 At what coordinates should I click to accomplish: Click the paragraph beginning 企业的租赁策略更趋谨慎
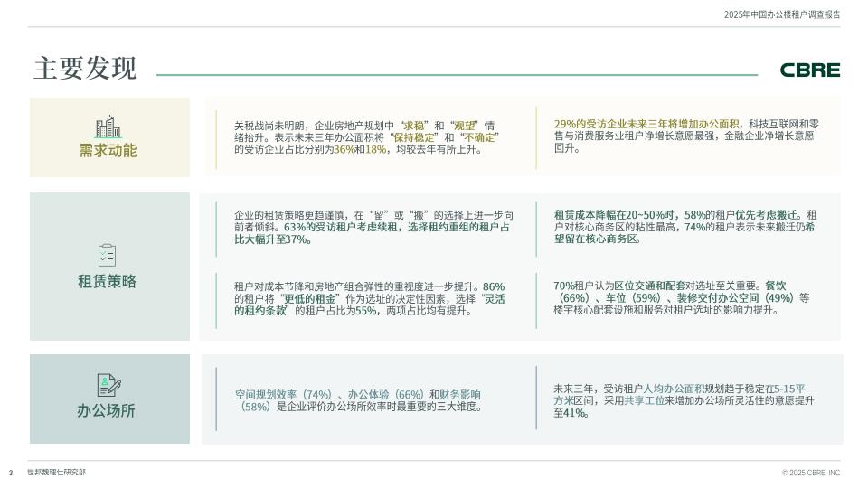[373, 227]
